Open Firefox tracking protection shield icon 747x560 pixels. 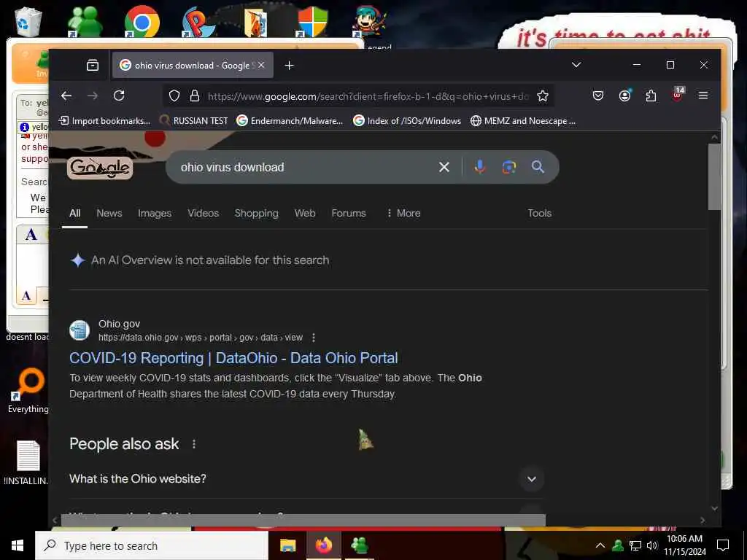click(x=174, y=96)
